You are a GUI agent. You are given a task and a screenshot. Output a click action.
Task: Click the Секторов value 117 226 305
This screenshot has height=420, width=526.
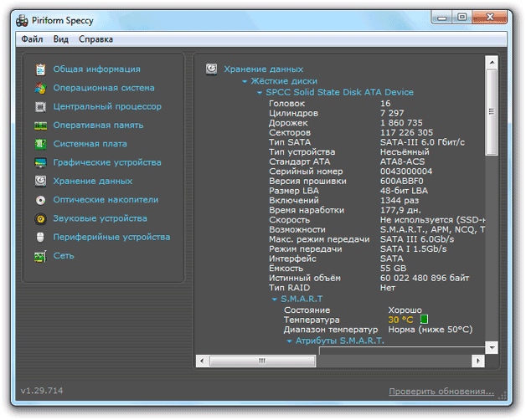pyautogui.click(x=406, y=133)
